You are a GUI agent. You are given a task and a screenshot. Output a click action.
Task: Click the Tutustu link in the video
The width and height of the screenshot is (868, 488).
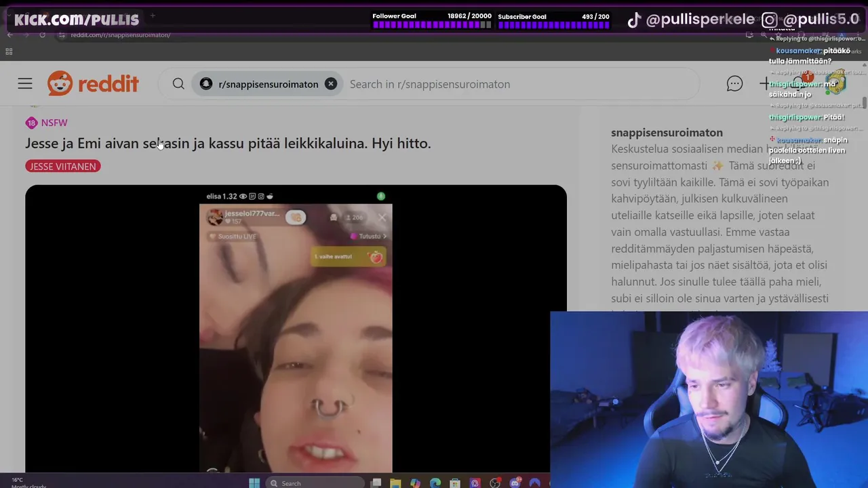[370, 237]
